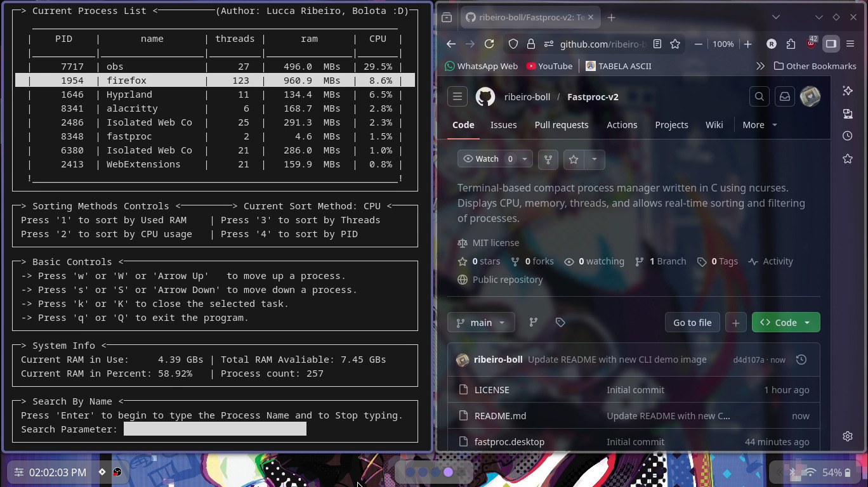Screen dimensions: 868x487
Task: Open the green Code dropdown
Action: [x=786, y=322]
